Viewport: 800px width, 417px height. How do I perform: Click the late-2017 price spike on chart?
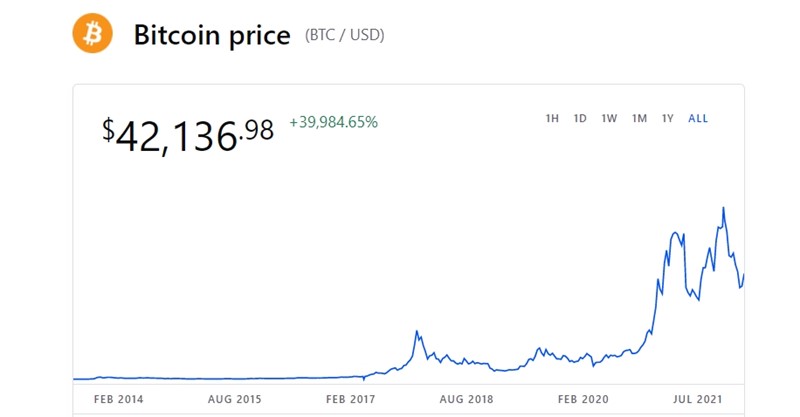click(417, 331)
